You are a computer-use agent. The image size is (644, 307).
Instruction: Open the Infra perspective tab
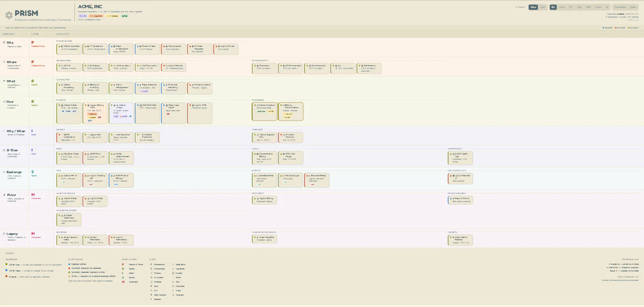(562, 7)
